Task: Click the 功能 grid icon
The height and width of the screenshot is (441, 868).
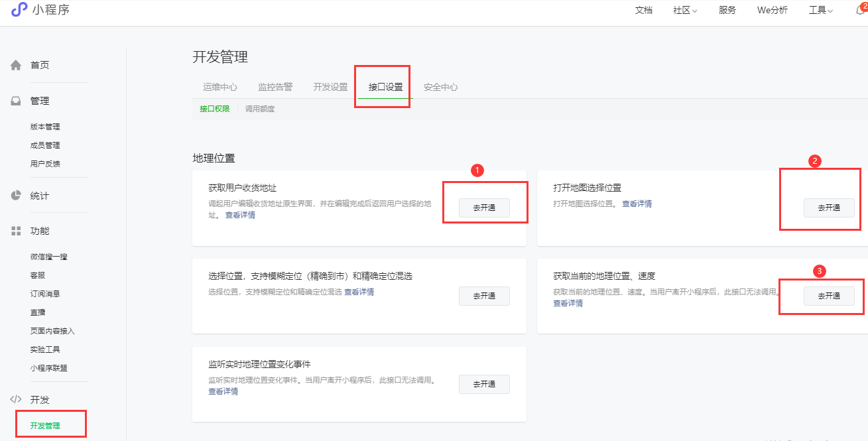Action: (x=16, y=231)
